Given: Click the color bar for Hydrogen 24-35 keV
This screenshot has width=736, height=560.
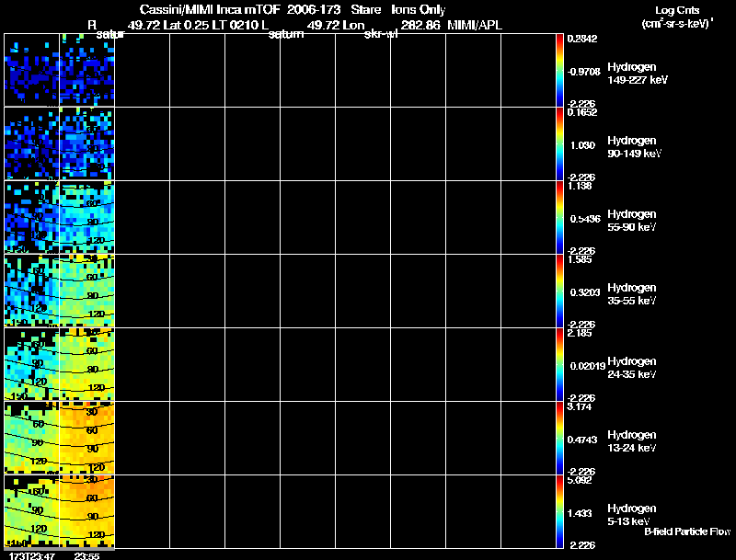Looking at the screenshot, I should coord(559,364).
